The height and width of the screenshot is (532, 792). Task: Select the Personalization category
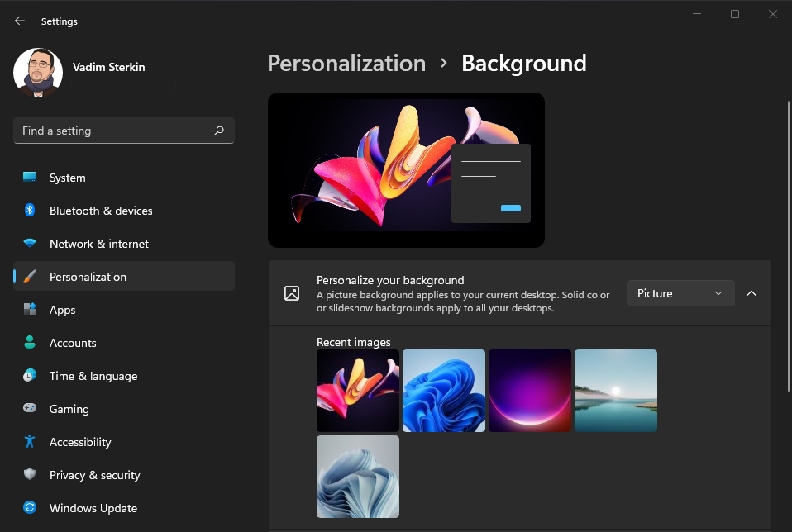pyautogui.click(x=124, y=276)
